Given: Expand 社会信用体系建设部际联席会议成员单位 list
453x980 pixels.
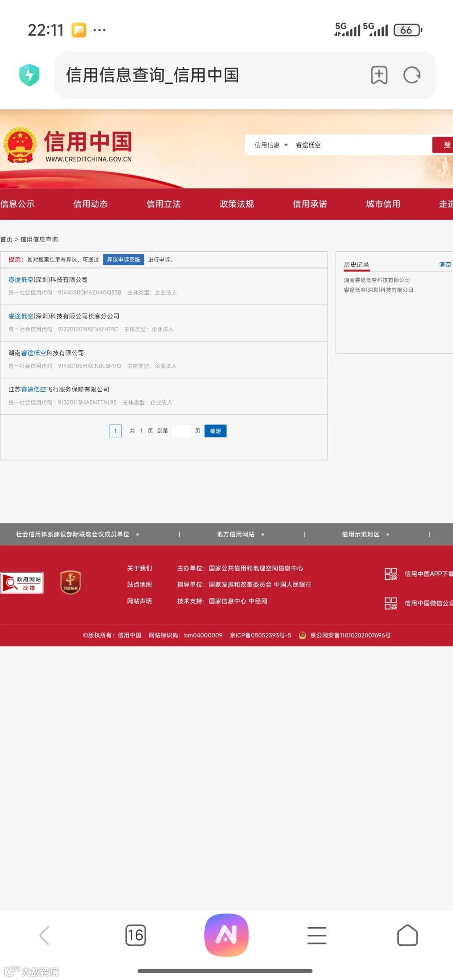Looking at the screenshot, I should [x=78, y=534].
